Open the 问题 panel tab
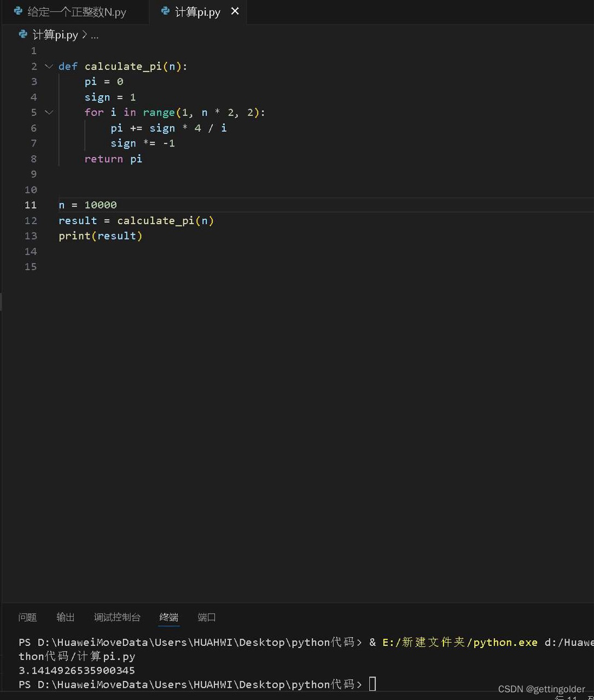The width and height of the screenshot is (594, 700). click(x=27, y=617)
